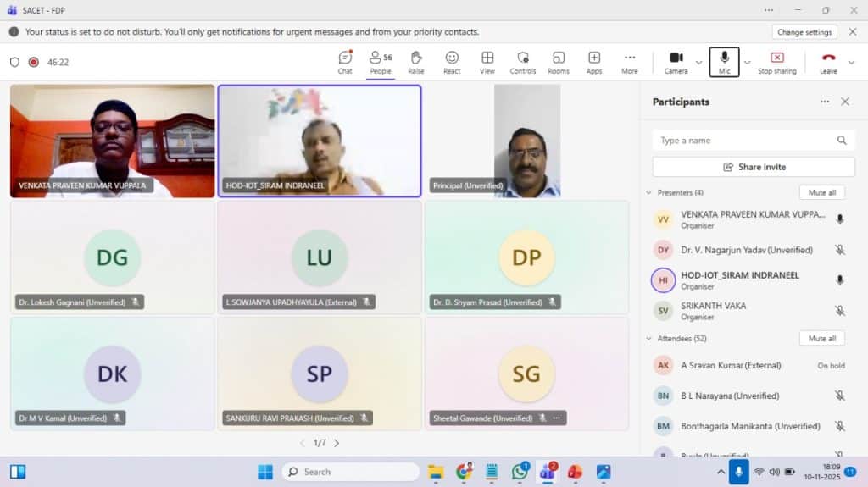
Task: Open the window title bar more options
Action: pyautogui.click(x=768, y=10)
